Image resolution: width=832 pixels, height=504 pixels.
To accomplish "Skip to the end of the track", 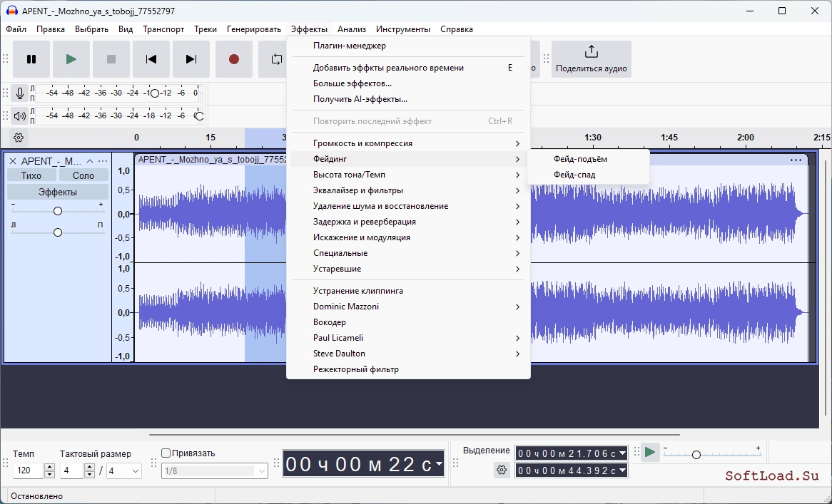I will point(191,59).
